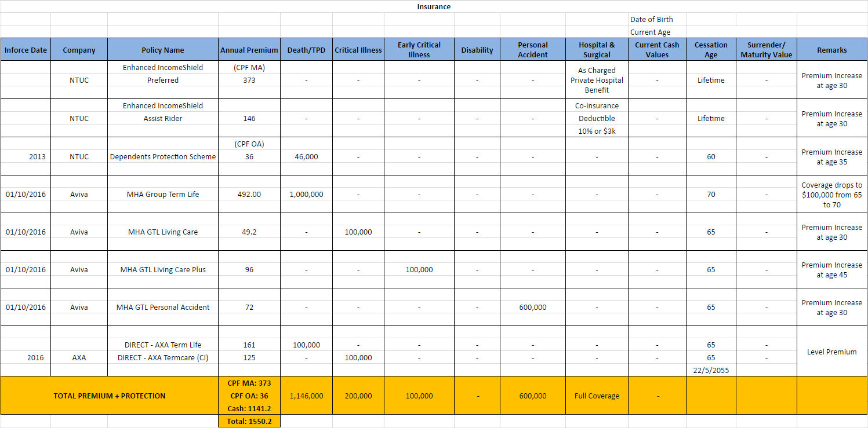This screenshot has width=868, height=428.
Task: Select the "Inforce Date" column header
Action: (26, 50)
